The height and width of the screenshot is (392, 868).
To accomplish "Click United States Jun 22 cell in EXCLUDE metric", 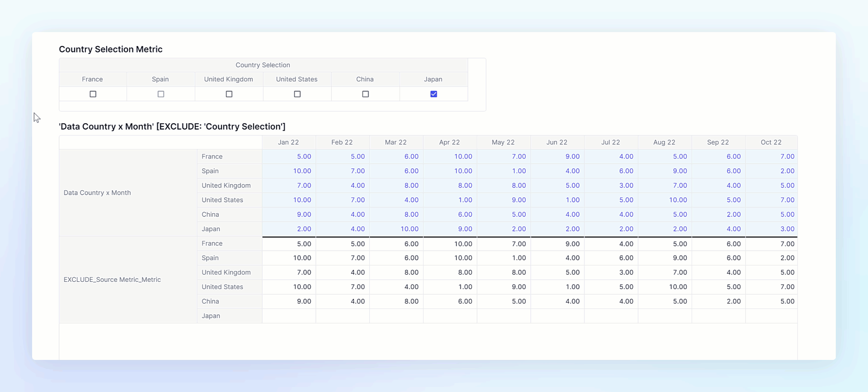I will pos(558,287).
